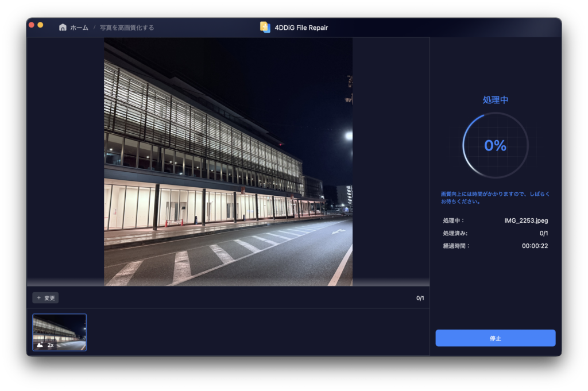
Task: Click the yellow minimize window button
Action: click(x=40, y=25)
